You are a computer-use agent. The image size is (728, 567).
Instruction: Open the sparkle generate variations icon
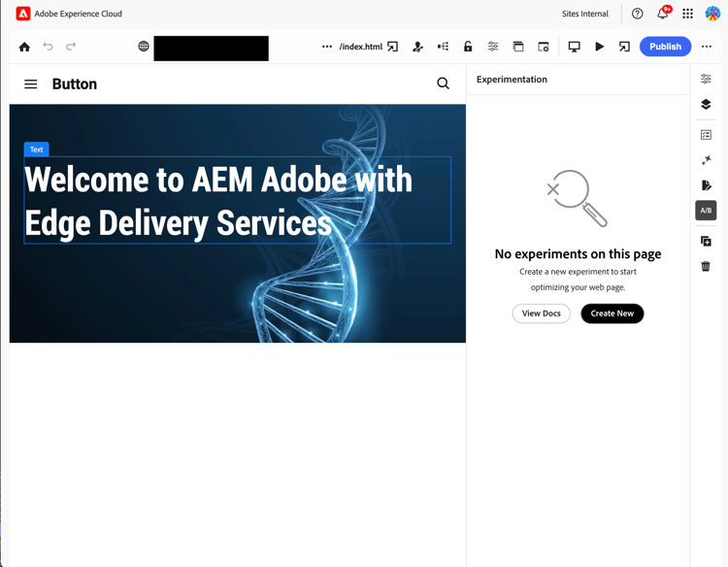[706, 160]
